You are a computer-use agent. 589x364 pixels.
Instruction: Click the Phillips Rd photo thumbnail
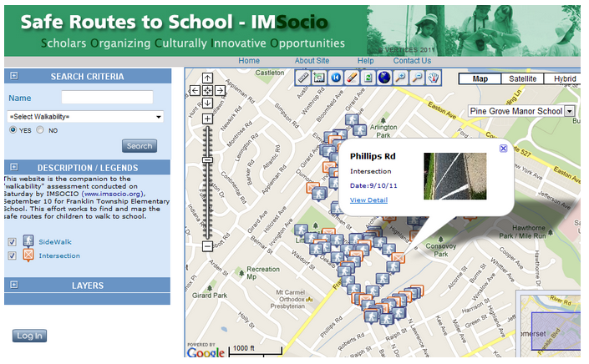tap(454, 176)
